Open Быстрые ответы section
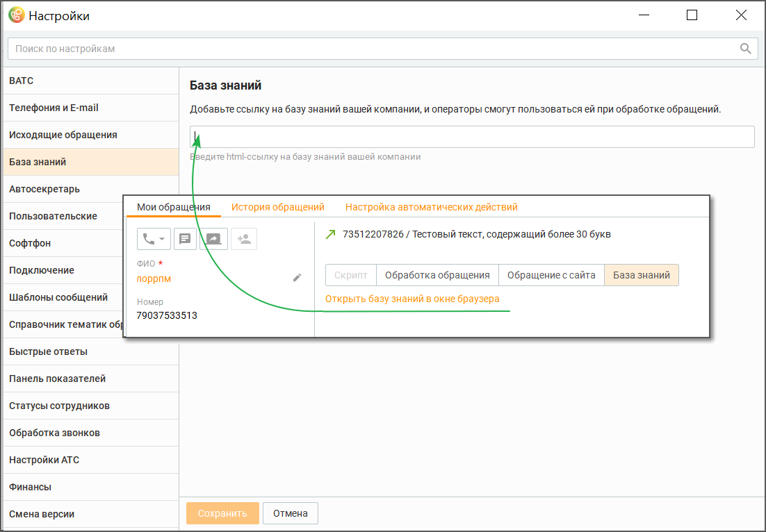Image resolution: width=766 pixels, height=532 pixels. 91,351
